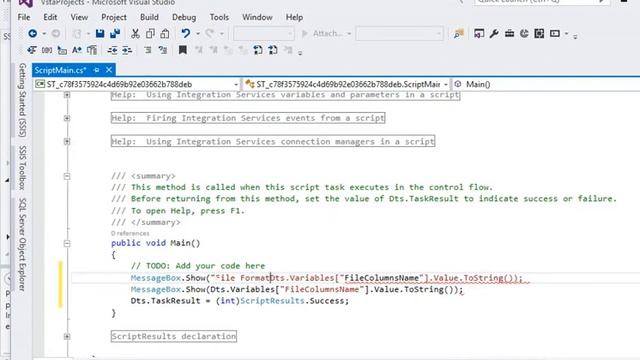Click the Display Word Completion icon
640x360 pixels.
77,50
